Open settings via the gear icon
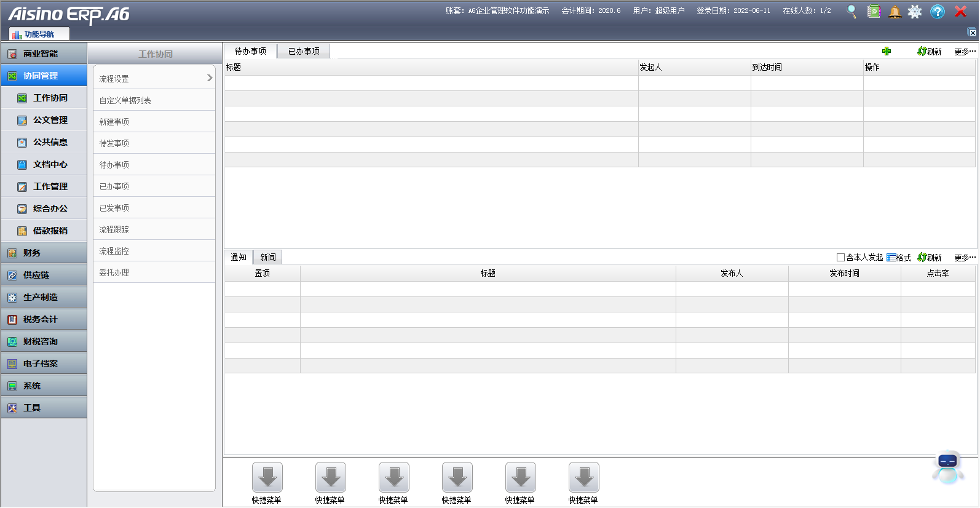 (x=915, y=12)
